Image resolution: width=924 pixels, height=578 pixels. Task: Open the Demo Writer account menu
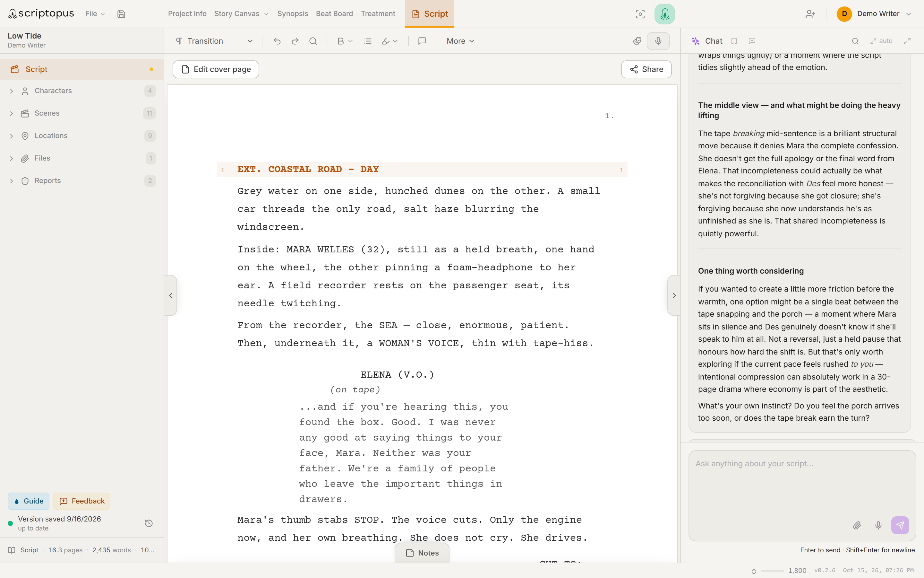tap(874, 14)
